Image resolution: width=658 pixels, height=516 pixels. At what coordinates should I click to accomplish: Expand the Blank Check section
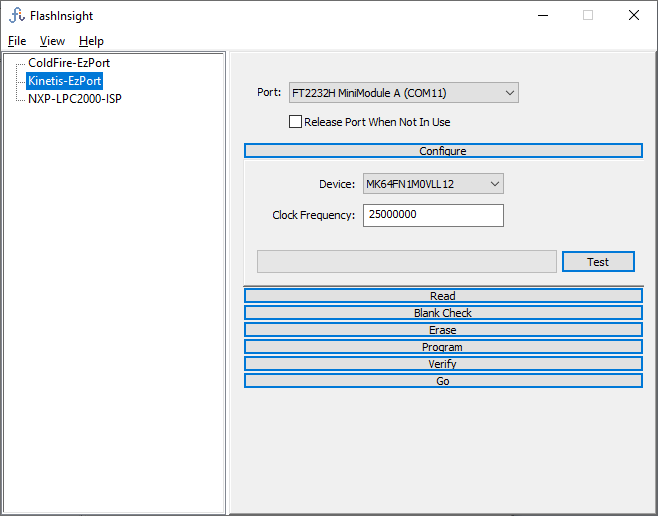[x=443, y=313]
